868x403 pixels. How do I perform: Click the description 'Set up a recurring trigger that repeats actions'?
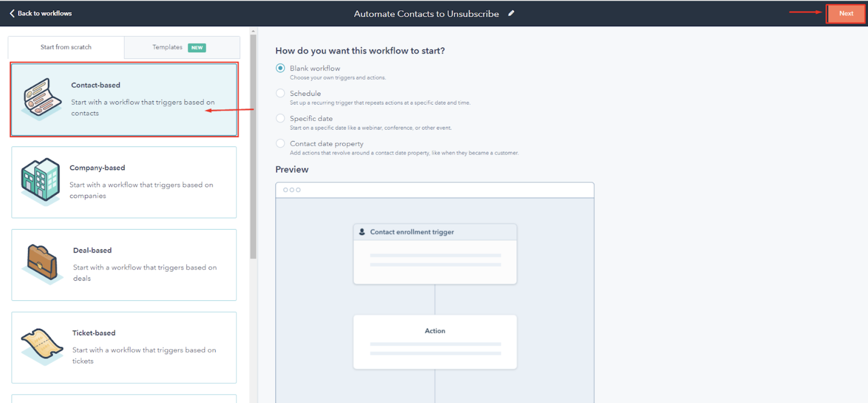click(x=380, y=103)
